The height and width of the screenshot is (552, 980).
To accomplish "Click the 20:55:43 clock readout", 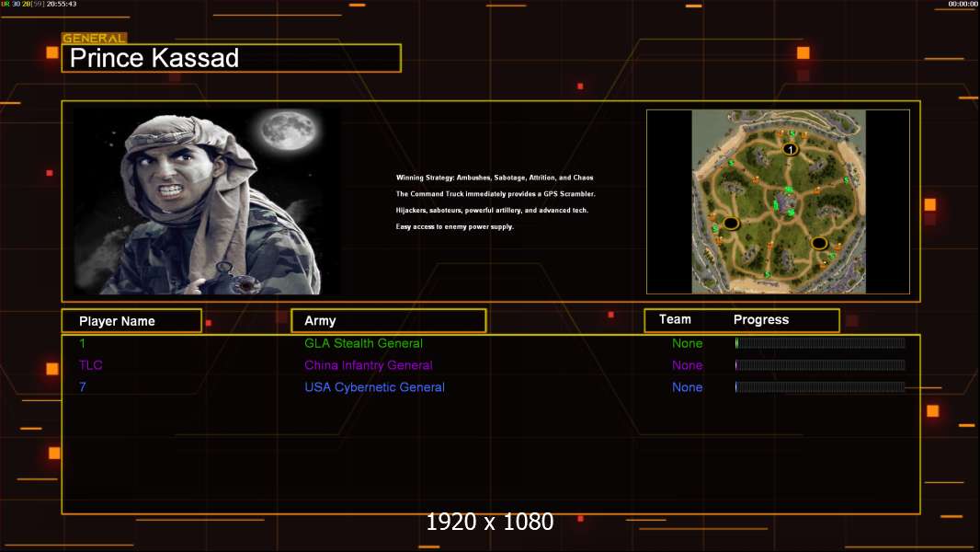I will click(62, 4).
